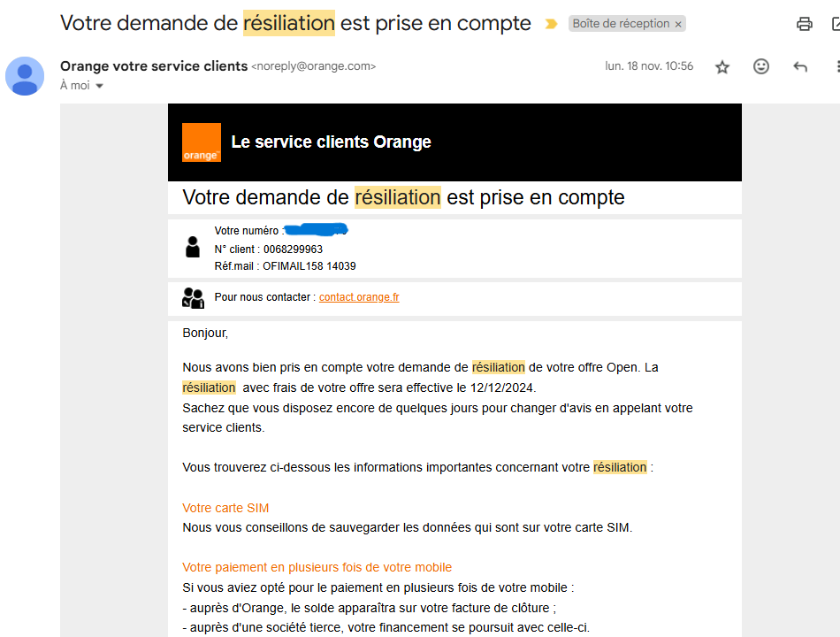Toggle the yellow importance marker
Viewport: 840px width, 637px height.
click(x=551, y=24)
